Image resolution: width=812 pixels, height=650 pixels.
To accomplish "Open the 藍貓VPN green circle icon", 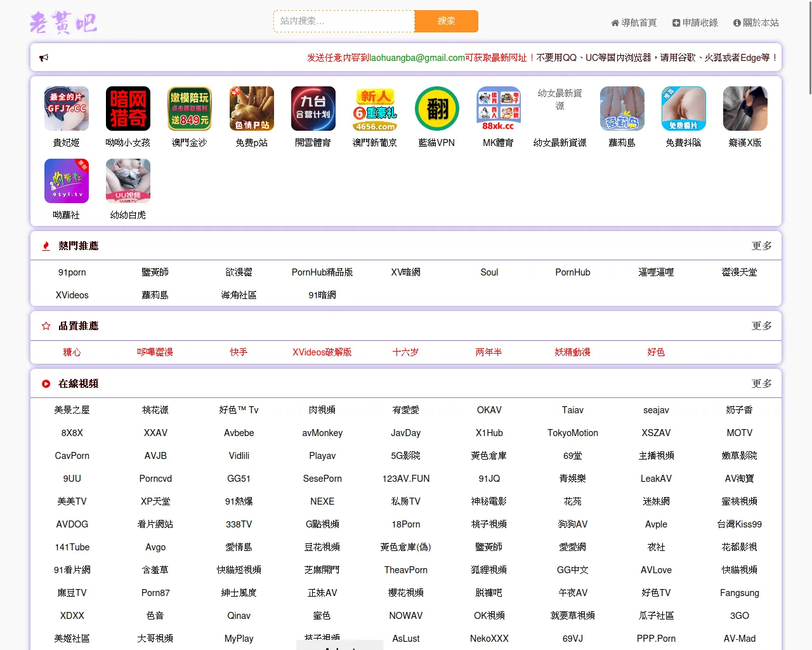I will pos(436,109).
